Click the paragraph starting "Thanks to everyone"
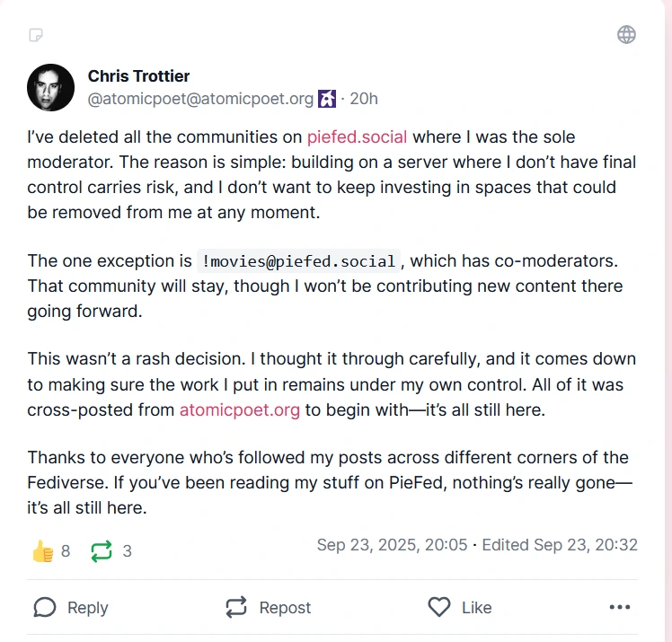 (x=329, y=482)
